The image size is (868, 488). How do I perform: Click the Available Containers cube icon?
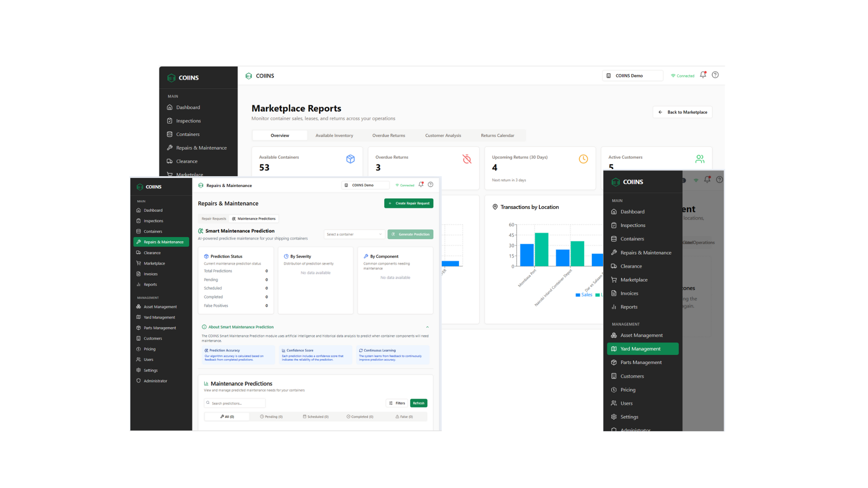(350, 159)
